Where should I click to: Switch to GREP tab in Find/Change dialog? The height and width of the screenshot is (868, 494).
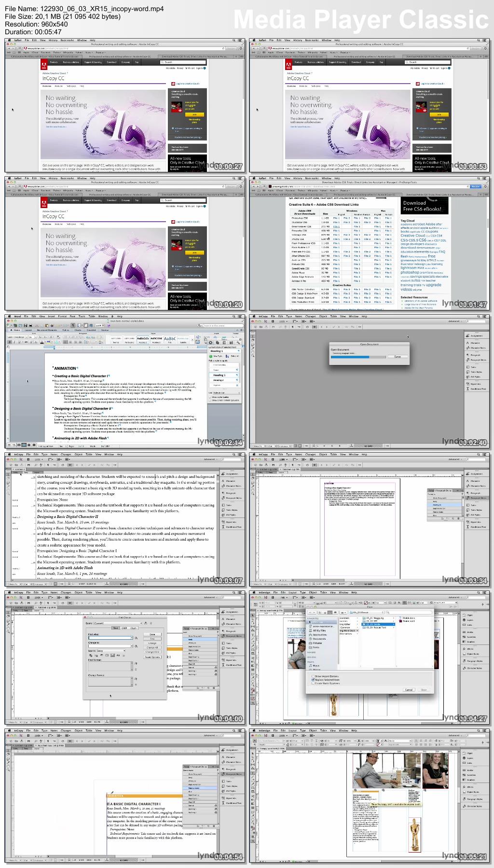point(124,628)
